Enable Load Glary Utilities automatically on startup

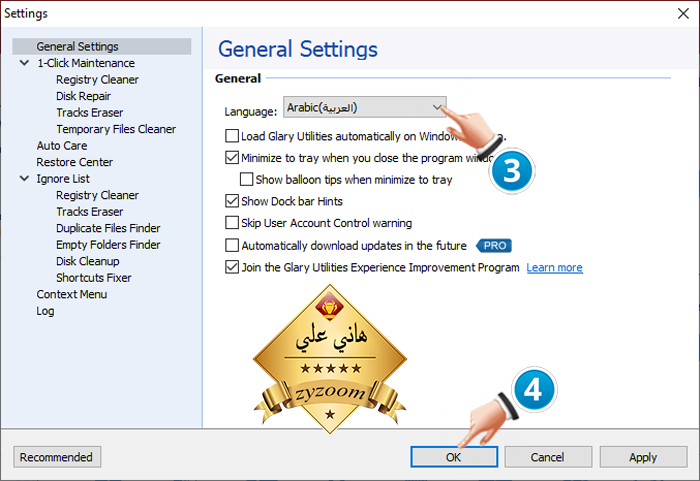232,136
